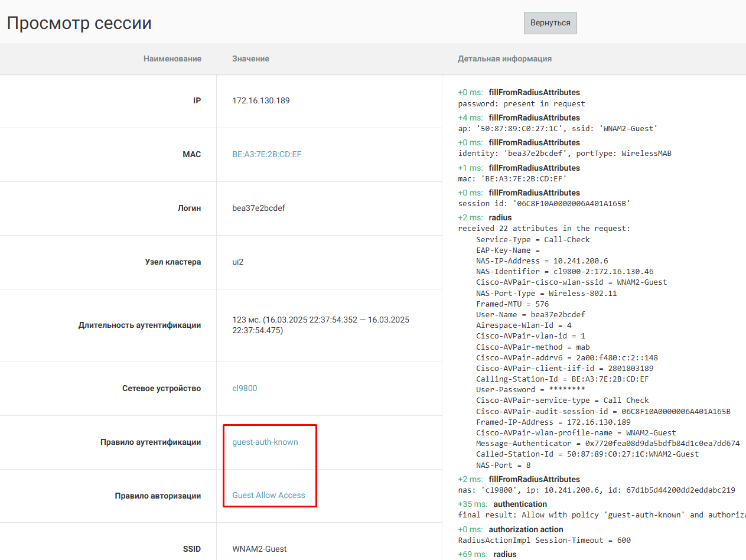
Task: Select the Логин value bea37e2bcdef
Action: click(x=259, y=208)
